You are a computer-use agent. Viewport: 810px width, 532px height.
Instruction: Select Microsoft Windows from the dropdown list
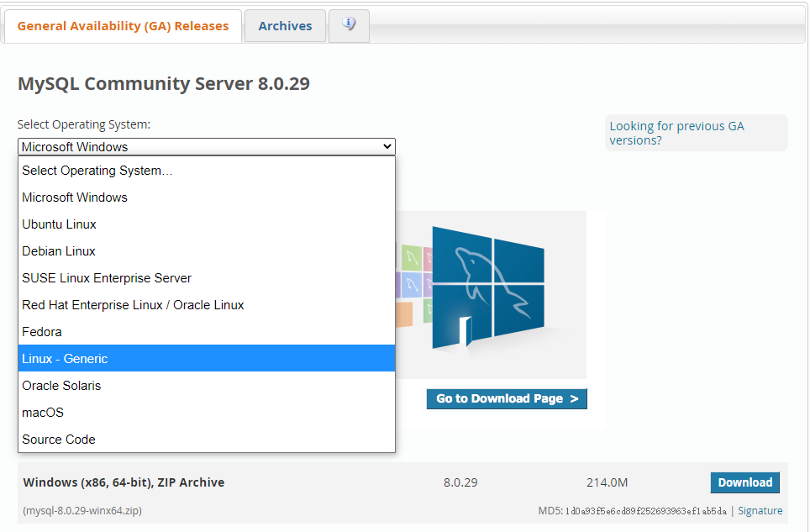tap(207, 198)
